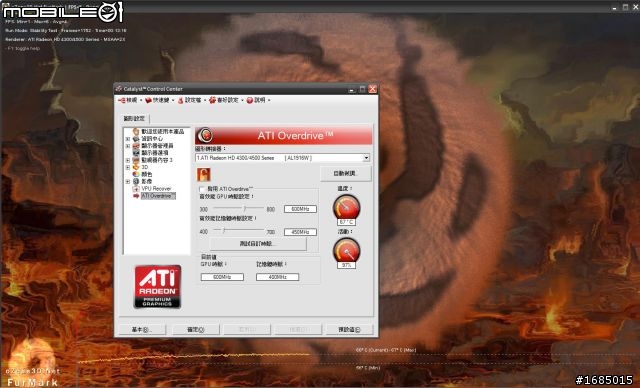Screen dimensions: 640x388
Task: Click the greyed-out Apply button
Action: [247, 329]
